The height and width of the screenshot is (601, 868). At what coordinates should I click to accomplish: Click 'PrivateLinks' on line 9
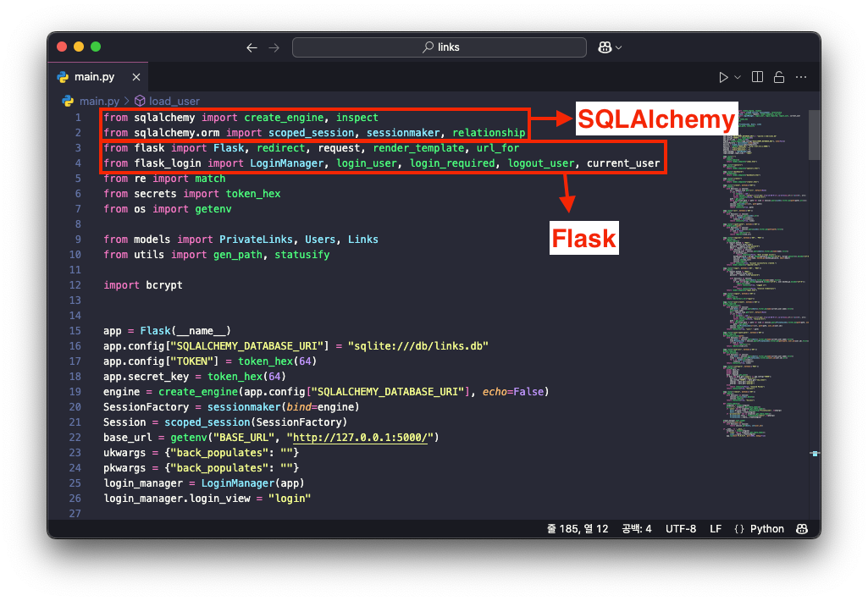click(x=256, y=239)
